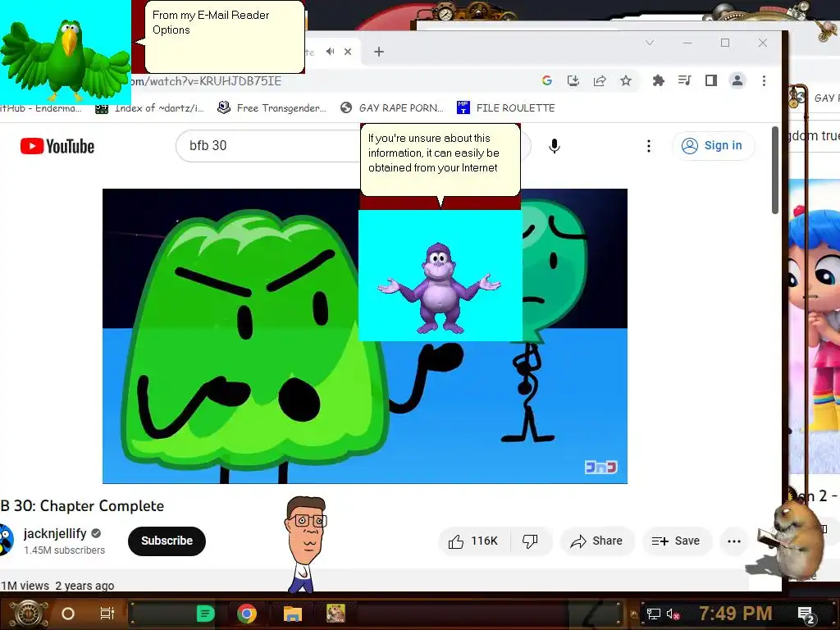The width and height of the screenshot is (840, 630).
Task: Open the jacknjellify channel name
Action: [x=55, y=533]
